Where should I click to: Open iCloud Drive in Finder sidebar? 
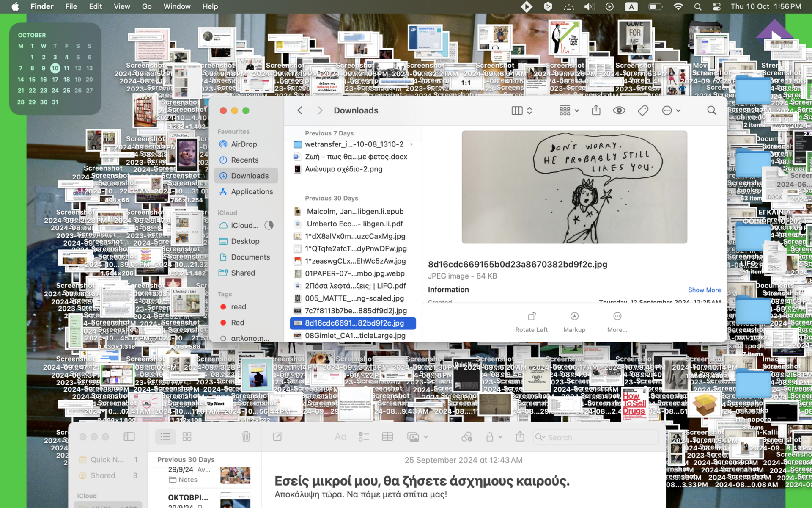click(246, 226)
